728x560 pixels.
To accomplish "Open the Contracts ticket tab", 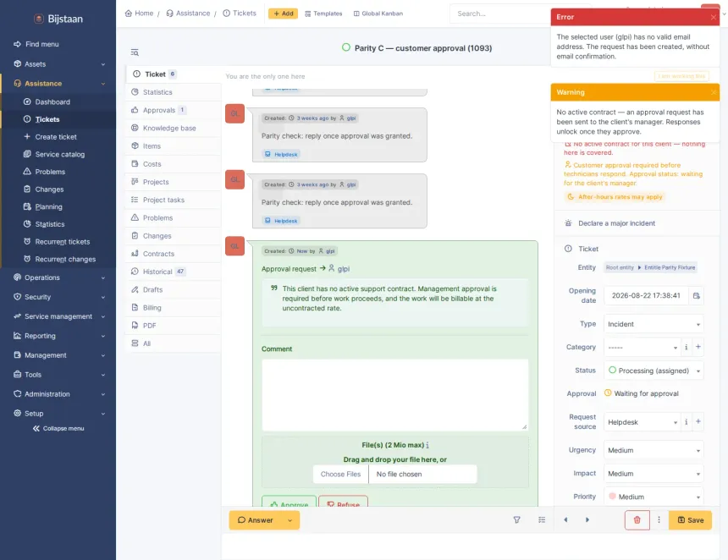I will [173, 254].
